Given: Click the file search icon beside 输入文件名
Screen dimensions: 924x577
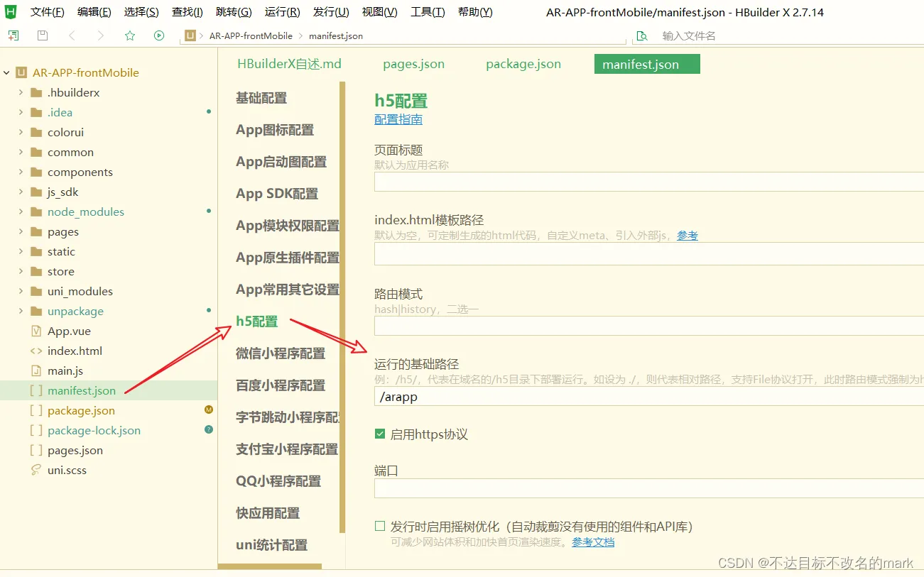Looking at the screenshot, I should pos(642,35).
